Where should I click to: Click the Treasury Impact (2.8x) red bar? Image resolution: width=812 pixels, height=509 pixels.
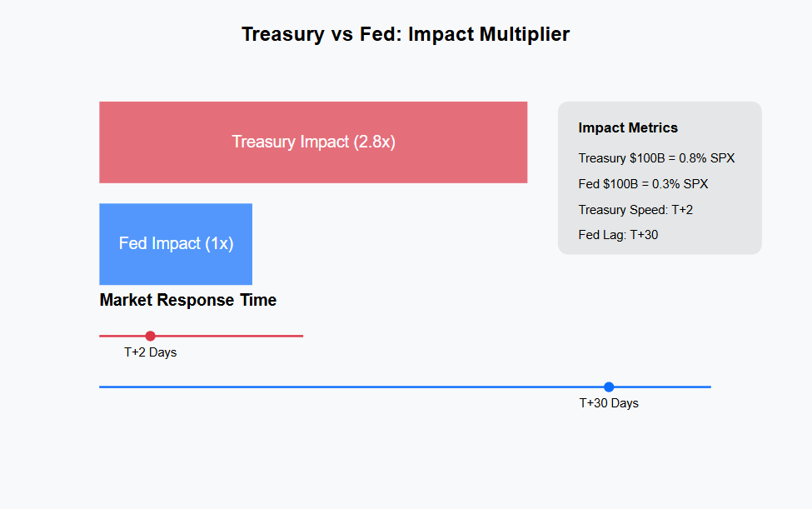click(x=313, y=142)
